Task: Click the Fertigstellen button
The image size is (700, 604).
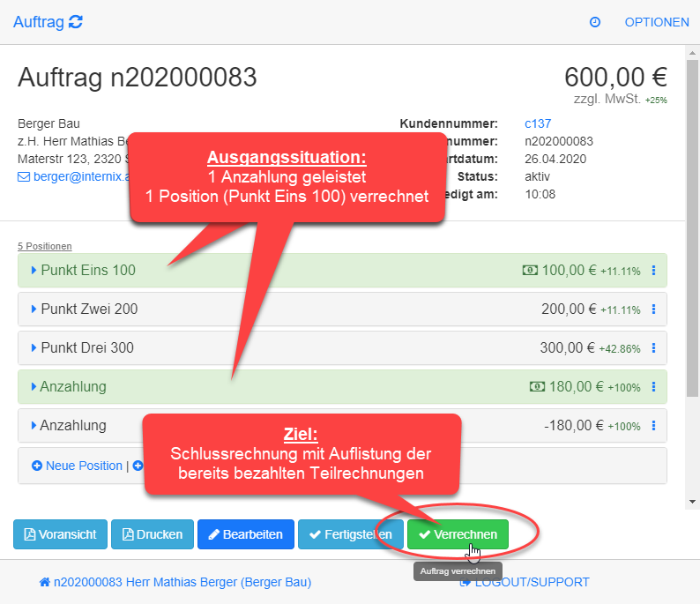Action: [351, 534]
